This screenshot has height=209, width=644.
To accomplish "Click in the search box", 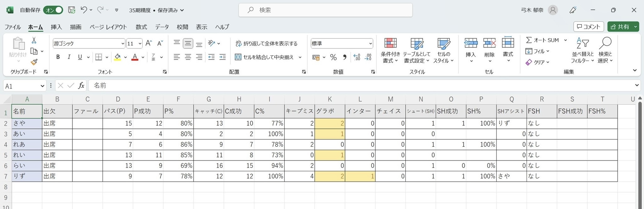I will [325, 10].
